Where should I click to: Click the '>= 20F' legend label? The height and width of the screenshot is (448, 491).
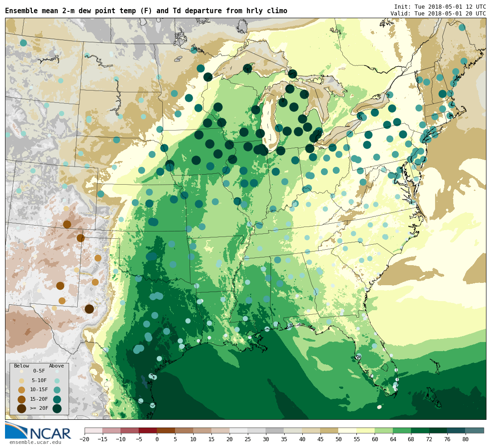pyautogui.click(x=39, y=408)
